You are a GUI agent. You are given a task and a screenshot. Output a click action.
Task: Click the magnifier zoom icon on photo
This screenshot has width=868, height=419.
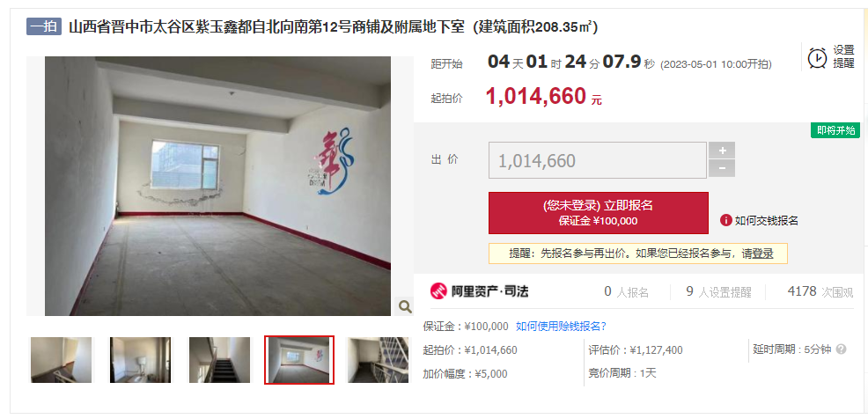tap(405, 306)
